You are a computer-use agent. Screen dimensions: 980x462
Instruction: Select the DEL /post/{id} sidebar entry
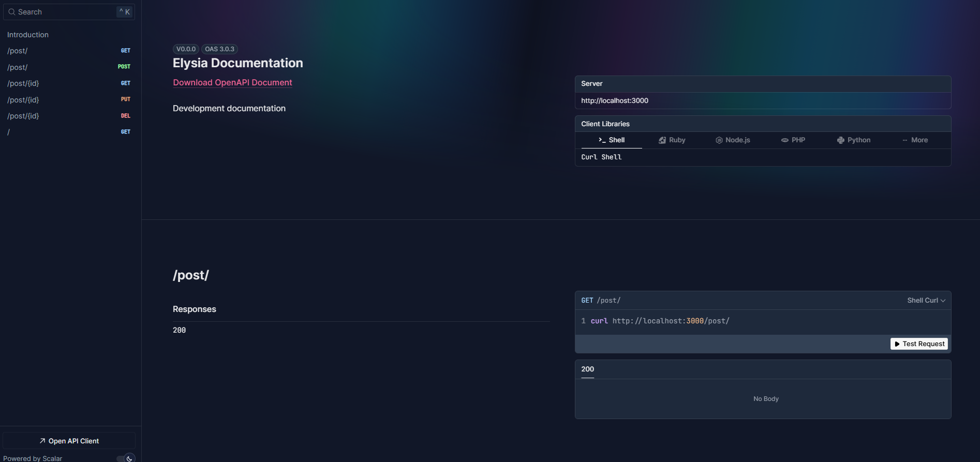click(69, 116)
